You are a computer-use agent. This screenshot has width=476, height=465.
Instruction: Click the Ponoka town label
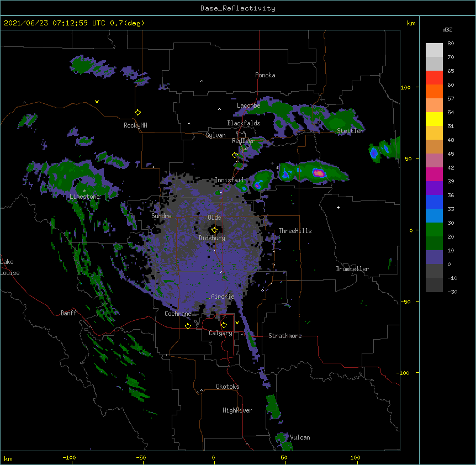265,75
